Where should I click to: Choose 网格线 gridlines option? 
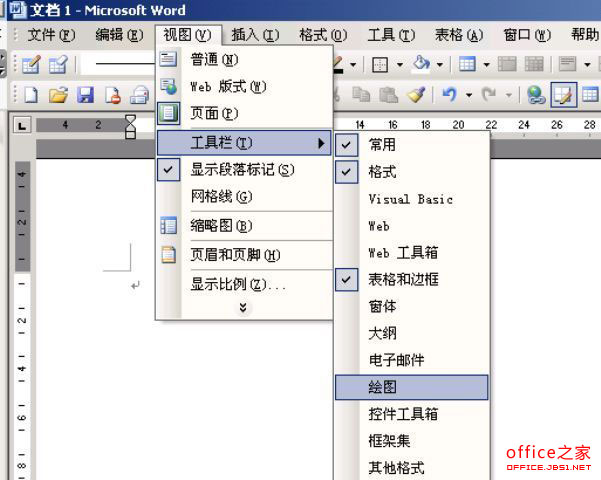244,197
